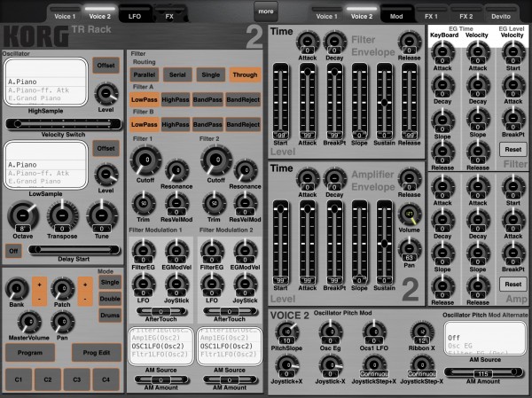Click the Velocity Switch slider
The image size is (532, 398).
click(64, 124)
